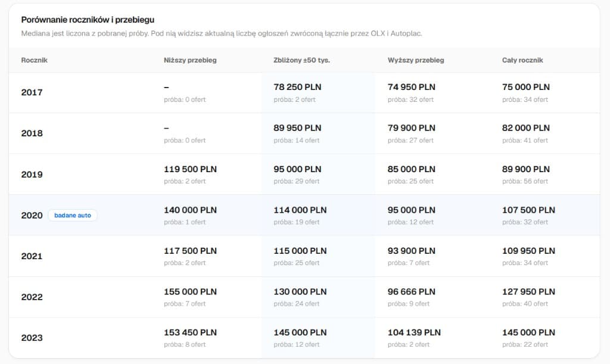Select the 2017 year row label
Image resolution: width=610 pixels, height=364 pixels.
[x=32, y=92]
